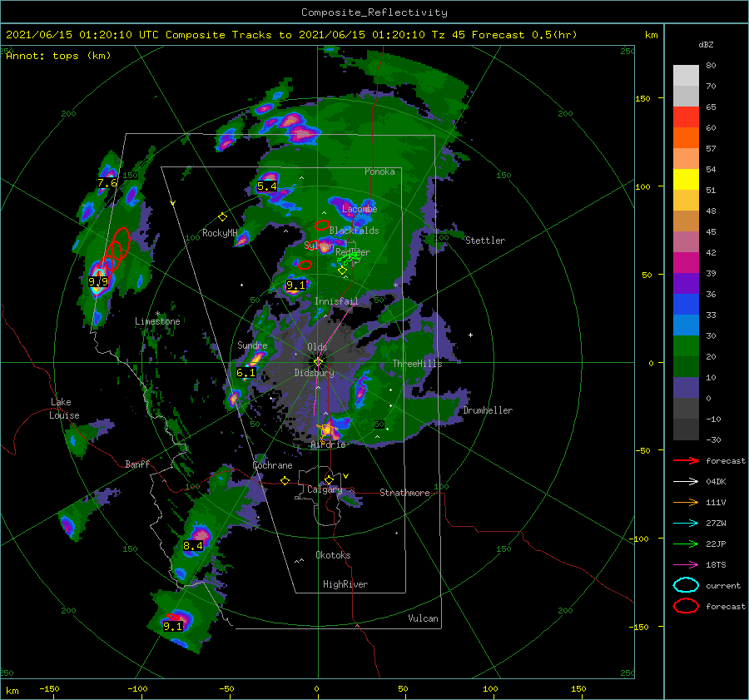Image resolution: width=749 pixels, height=700 pixels.
Task: Select the storm top label 8.4
Action: click(x=192, y=546)
